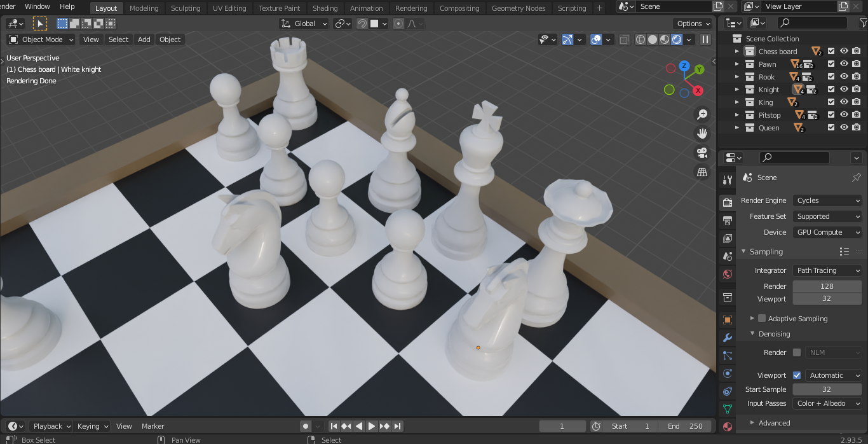Open the Render Engine dropdown
Image resolution: width=868 pixels, height=444 pixels.
click(x=827, y=200)
